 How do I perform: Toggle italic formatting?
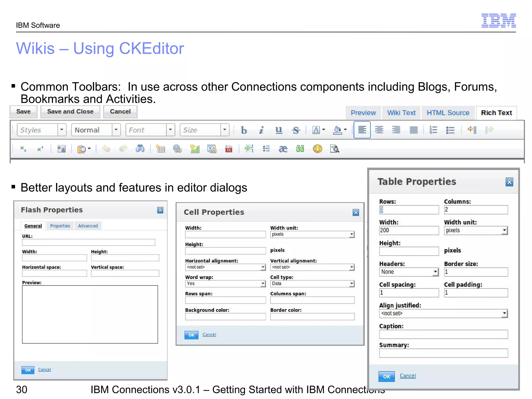[261, 130]
